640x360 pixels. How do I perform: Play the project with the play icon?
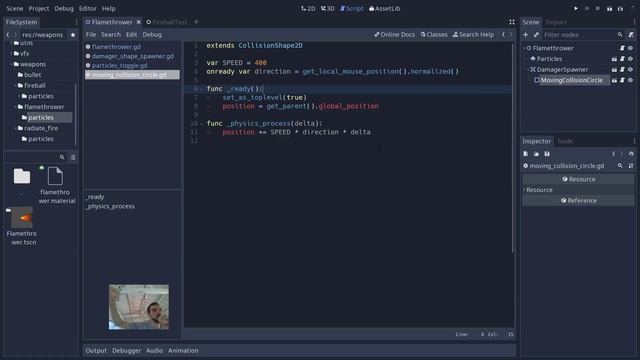[x=576, y=8]
